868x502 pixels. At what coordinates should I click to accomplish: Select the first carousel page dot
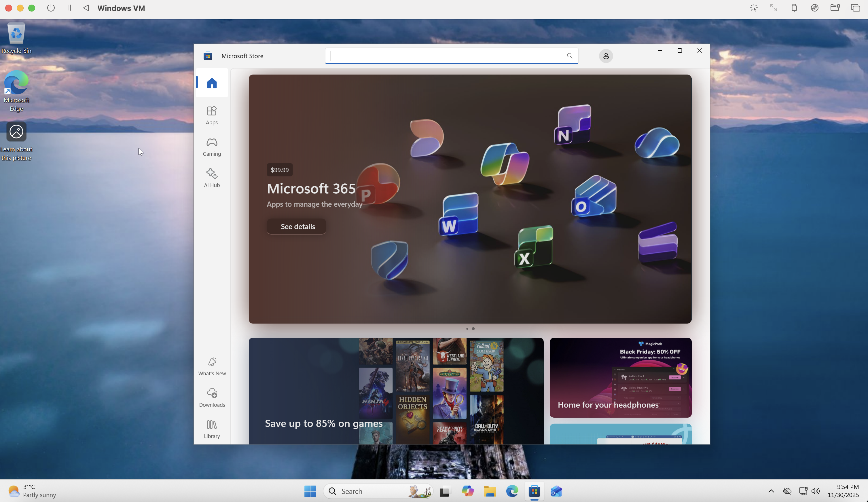click(467, 328)
